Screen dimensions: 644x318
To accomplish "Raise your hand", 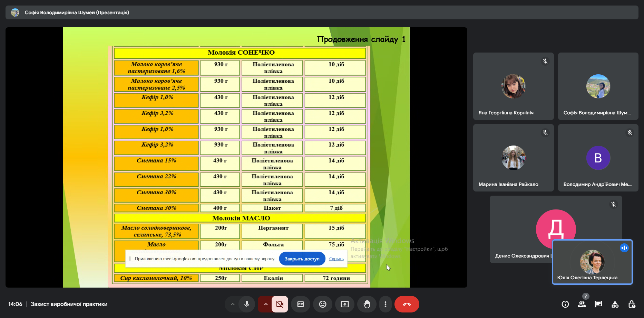I will click(367, 304).
